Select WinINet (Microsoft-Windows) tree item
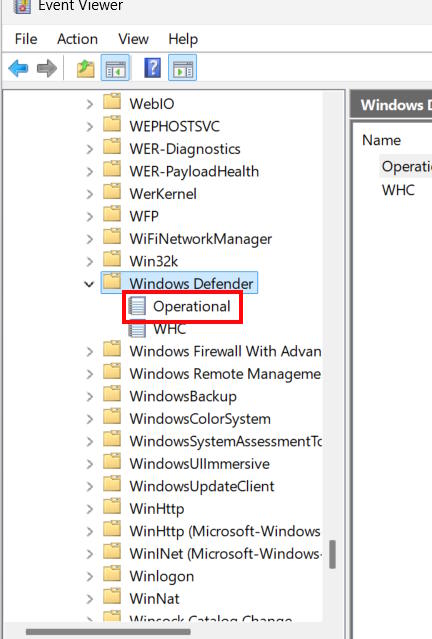 [x=226, y=554]
